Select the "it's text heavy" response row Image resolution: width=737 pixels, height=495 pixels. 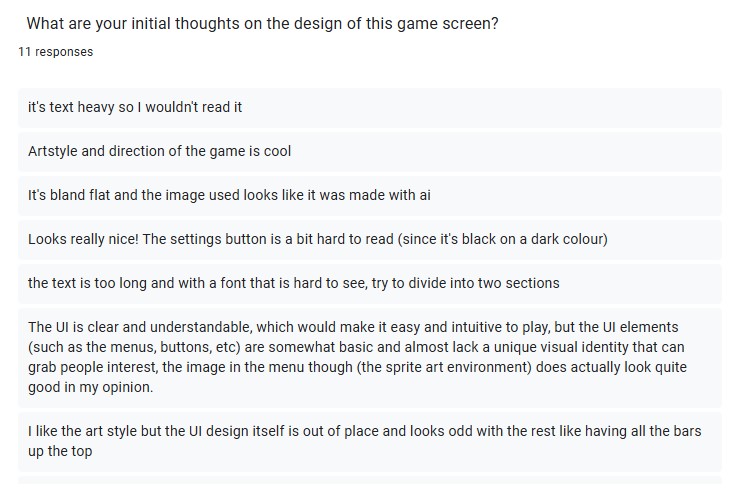370,108
